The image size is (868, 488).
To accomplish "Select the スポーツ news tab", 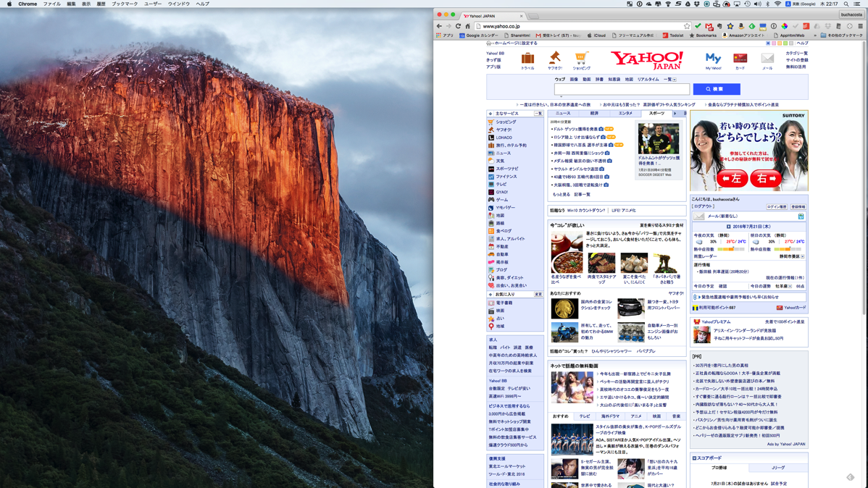I will [656, 113].
